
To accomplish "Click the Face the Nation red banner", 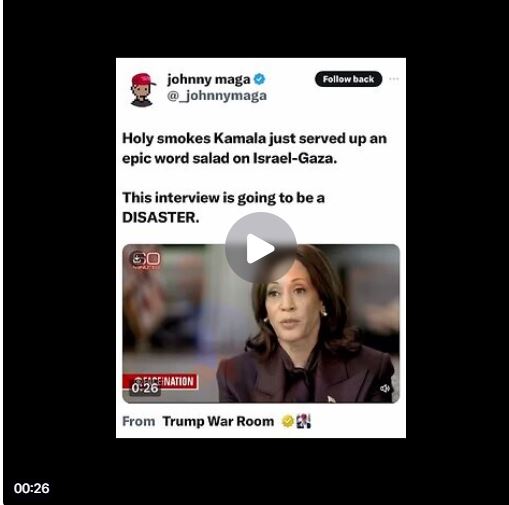I will [160, 382].
